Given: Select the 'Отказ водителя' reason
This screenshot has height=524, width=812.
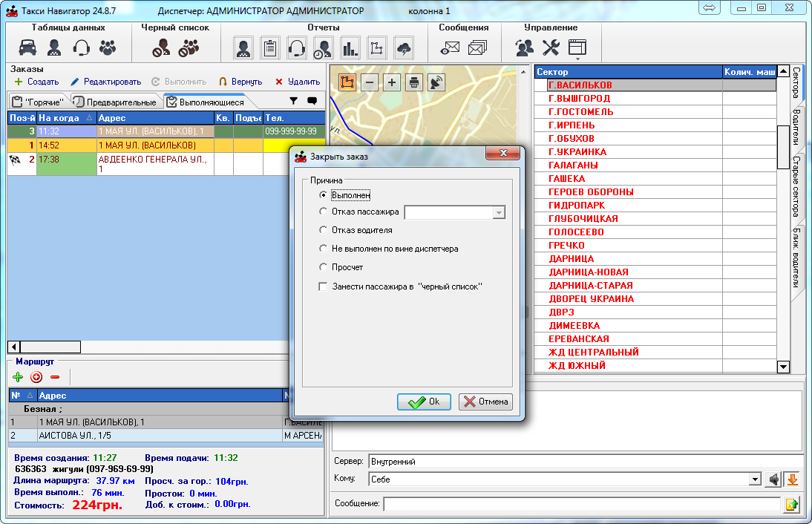Looking at the screenshot, I should point(323,230).
